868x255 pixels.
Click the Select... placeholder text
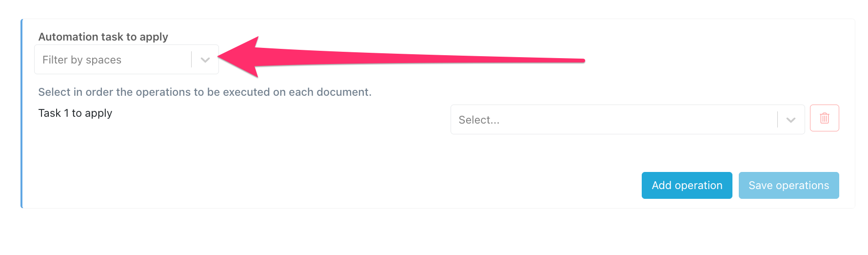pos(479,120)
